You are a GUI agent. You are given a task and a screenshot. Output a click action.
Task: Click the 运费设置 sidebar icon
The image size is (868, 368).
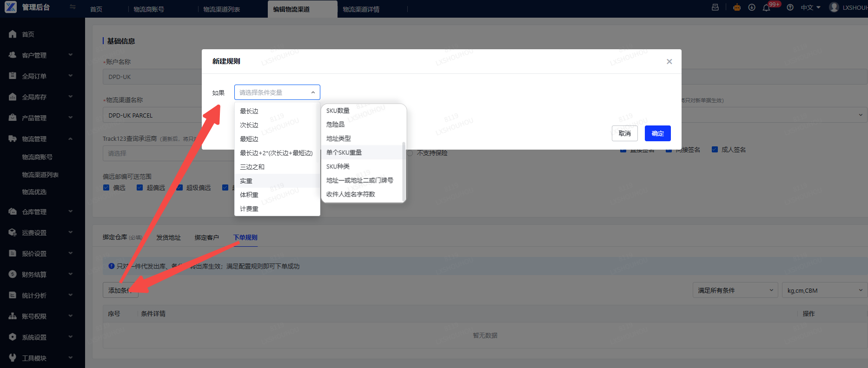(x=13, y=232)
